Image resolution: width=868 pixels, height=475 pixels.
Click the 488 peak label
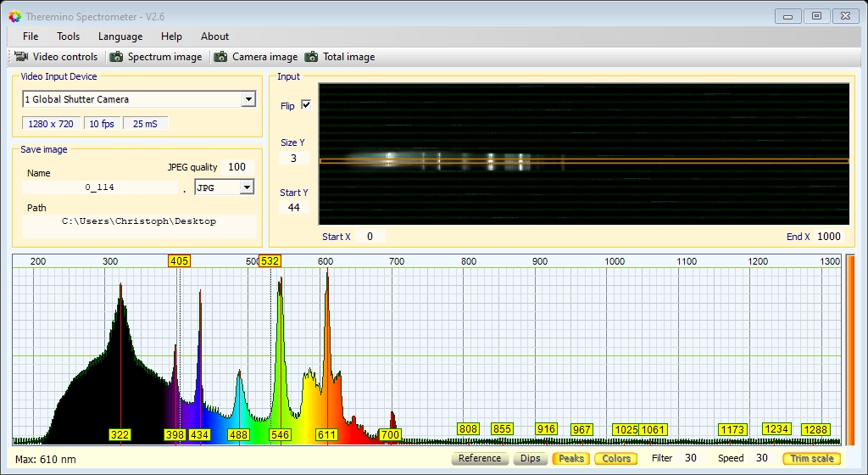238,434
